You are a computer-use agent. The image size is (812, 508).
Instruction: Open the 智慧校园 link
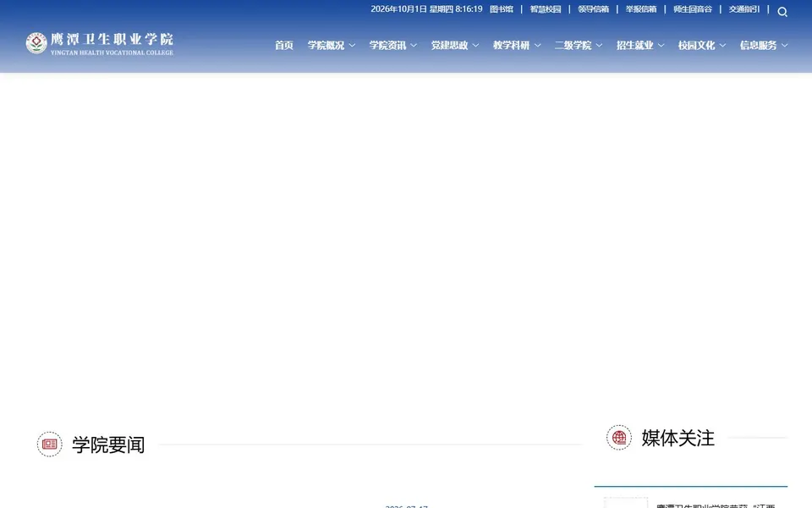(x=546, y=8)
